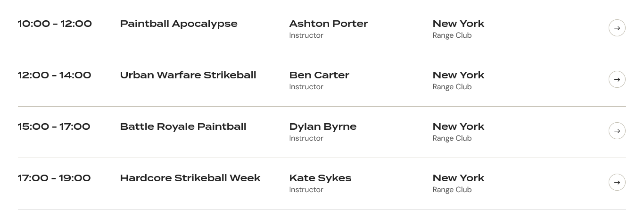644x219 pixels.
Task: Click Range Club in Kate Sykes row
Action: coord(452,190)
